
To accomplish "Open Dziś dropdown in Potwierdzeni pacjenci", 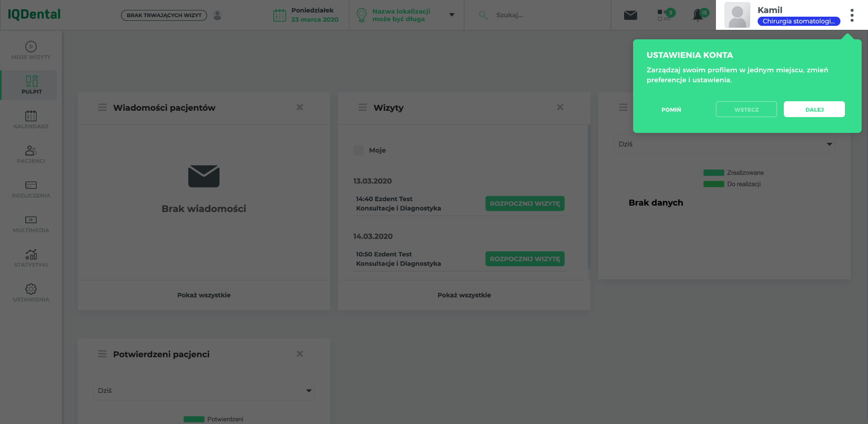I will coord(204,391).
